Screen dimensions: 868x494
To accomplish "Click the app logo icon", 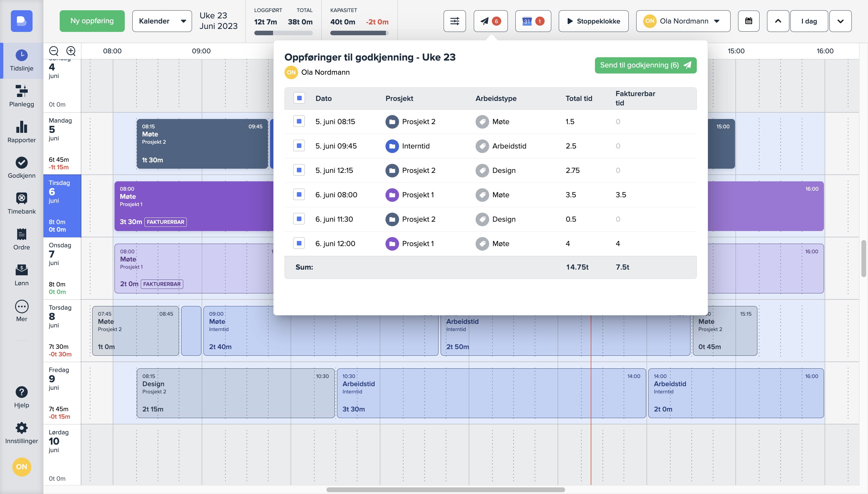I will coord(21,21).
